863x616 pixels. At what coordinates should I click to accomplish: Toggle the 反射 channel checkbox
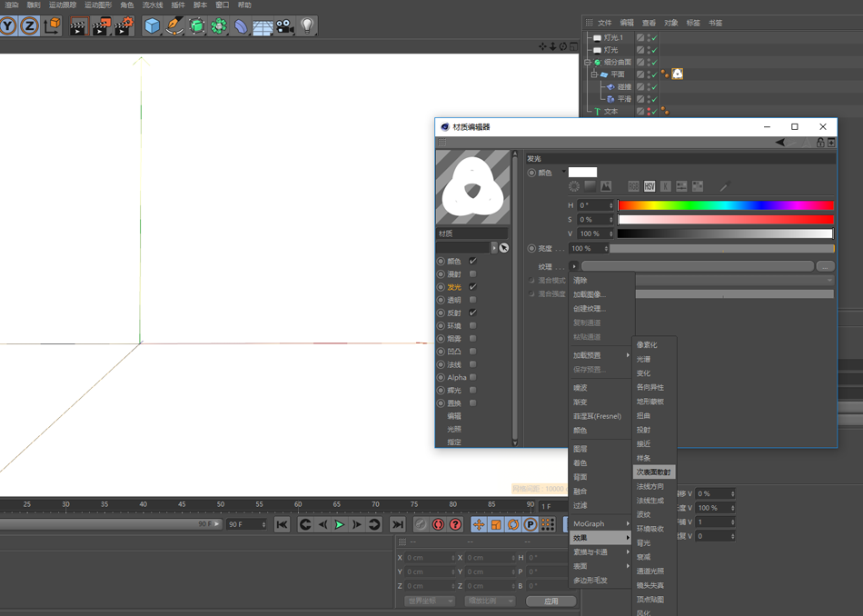pos(472,313)
